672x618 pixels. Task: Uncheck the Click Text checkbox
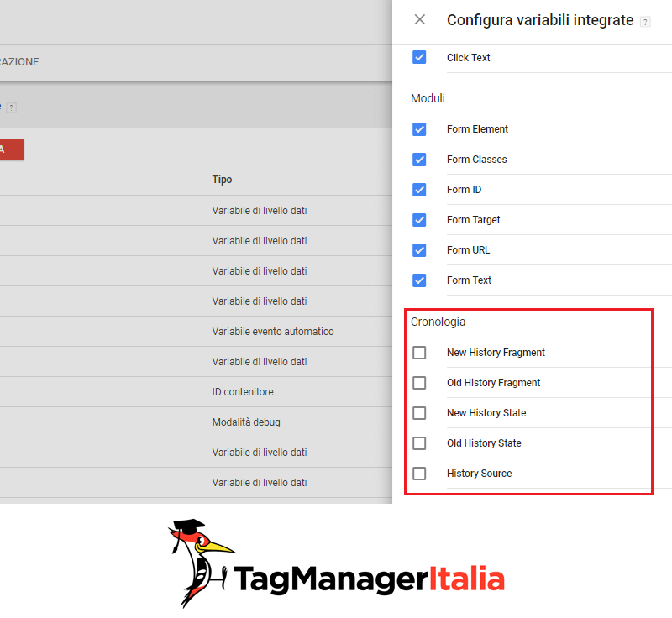click(419, 57)
